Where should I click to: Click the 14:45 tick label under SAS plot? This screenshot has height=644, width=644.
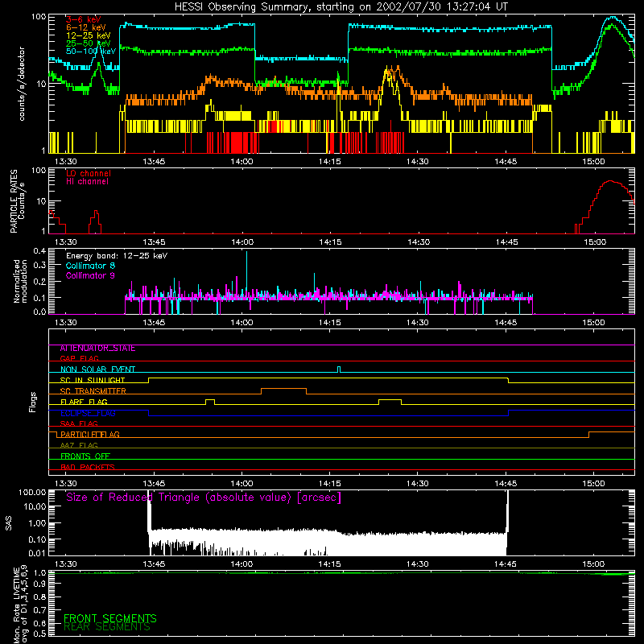[506, 564]
